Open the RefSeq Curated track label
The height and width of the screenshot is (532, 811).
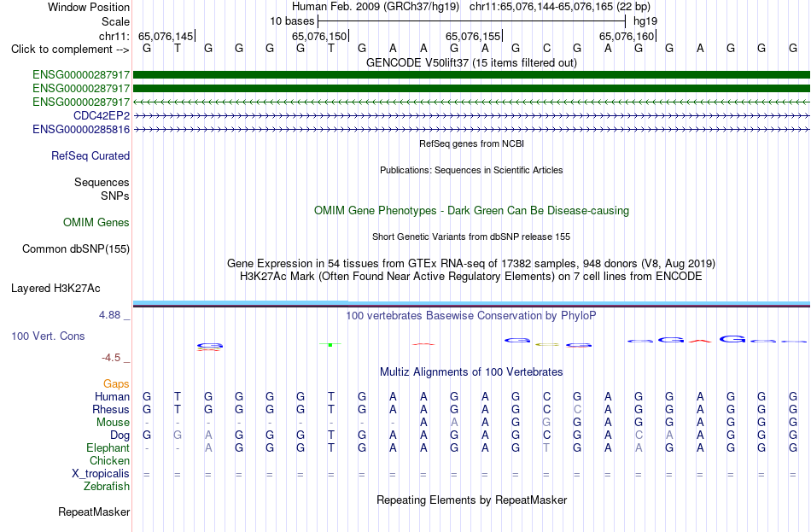click(x=90, y=155)
